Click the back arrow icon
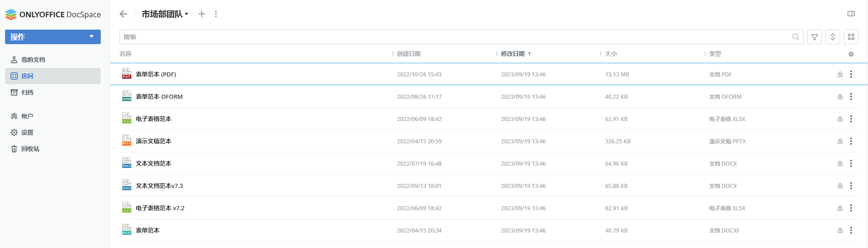Viewport: 868px width, 248px height. pyautogui.click(x=123, y=14)
